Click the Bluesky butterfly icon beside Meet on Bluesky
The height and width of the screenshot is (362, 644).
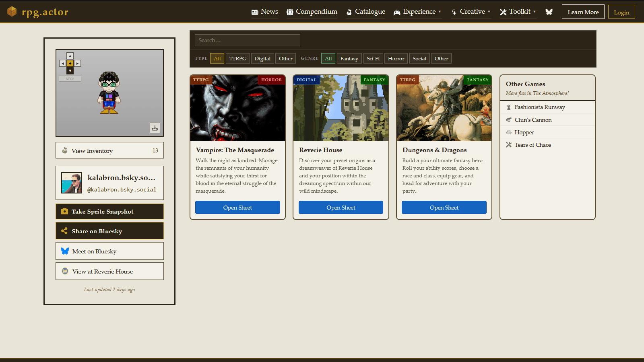[65, 251]
